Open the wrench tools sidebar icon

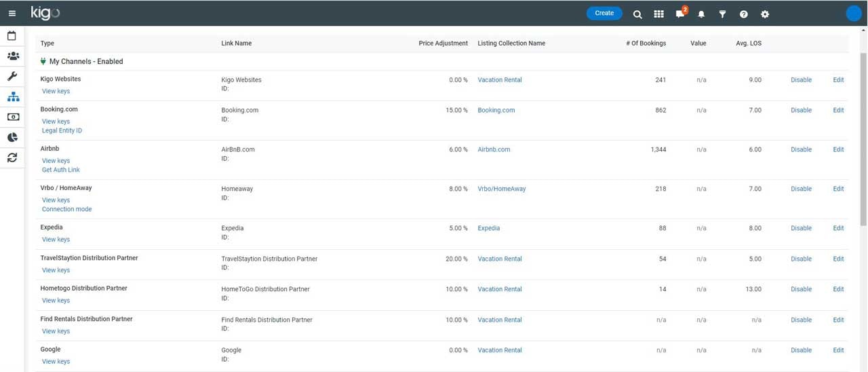point(12,76)
